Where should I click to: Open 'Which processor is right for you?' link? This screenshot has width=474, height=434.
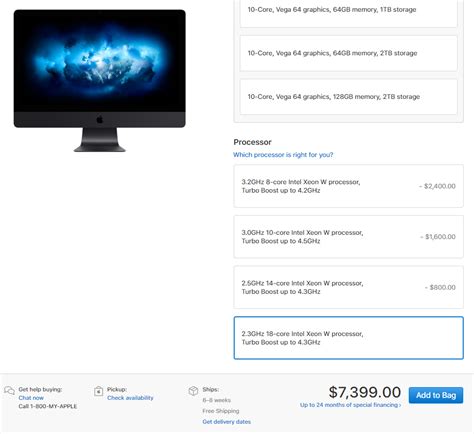283,155
